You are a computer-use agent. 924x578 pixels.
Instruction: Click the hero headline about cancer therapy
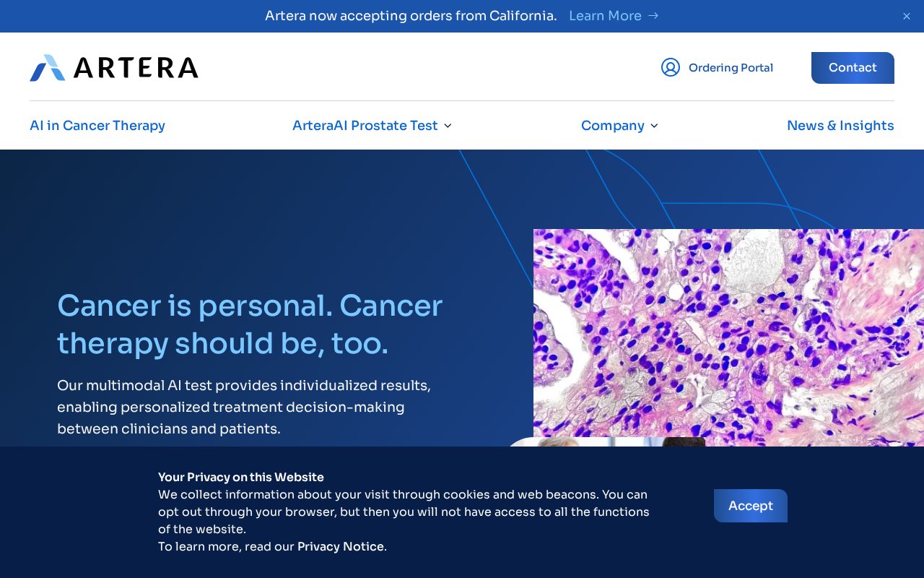tap(250, 324)
